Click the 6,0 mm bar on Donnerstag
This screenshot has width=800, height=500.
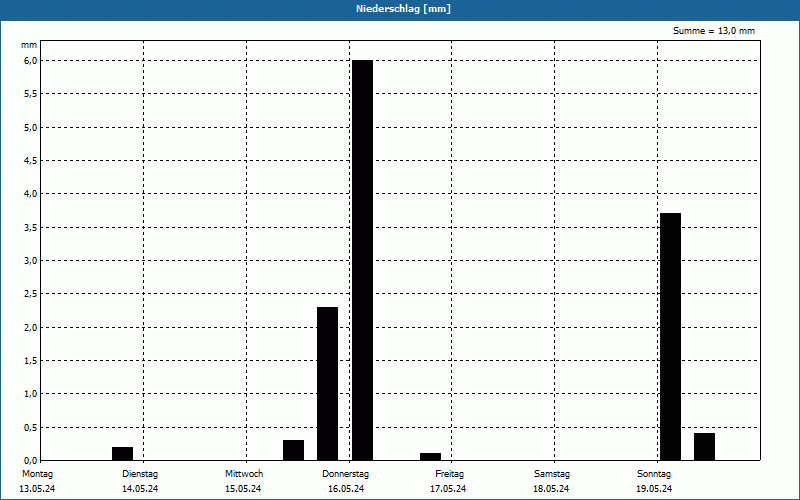coord(363,260)
